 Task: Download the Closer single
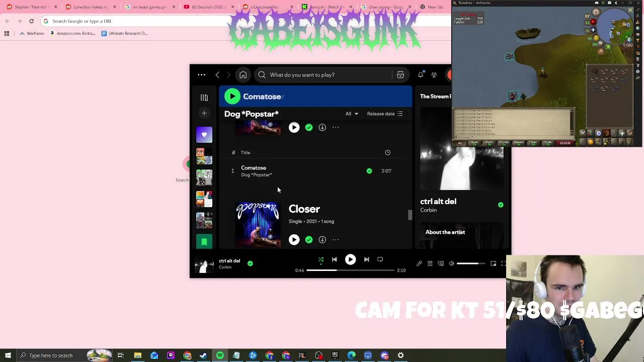click(322, 240)
